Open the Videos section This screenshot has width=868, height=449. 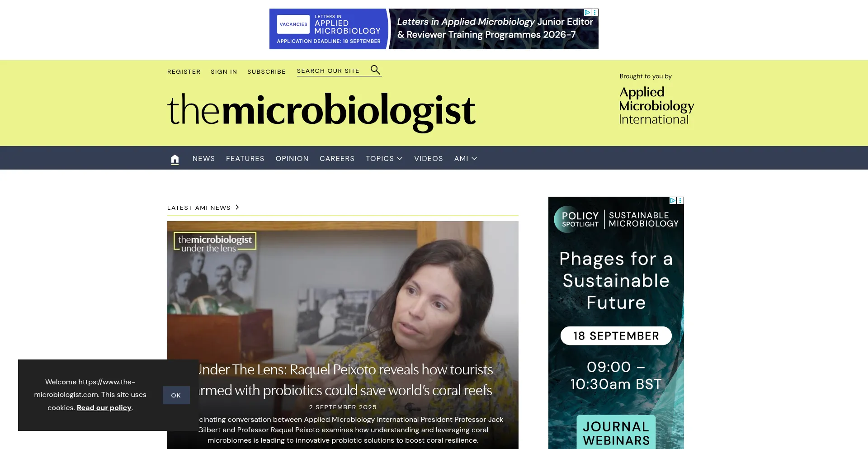click(429, 159)
